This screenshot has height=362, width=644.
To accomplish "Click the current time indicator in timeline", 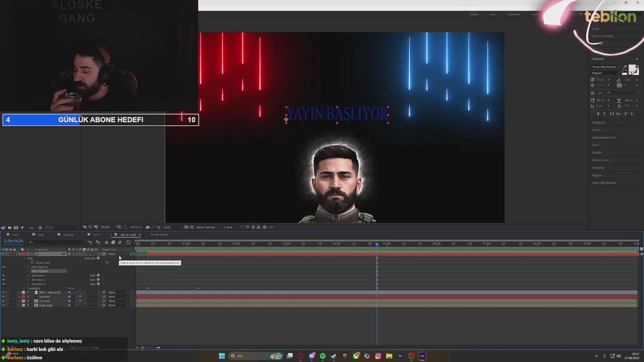I will [377, 244].
